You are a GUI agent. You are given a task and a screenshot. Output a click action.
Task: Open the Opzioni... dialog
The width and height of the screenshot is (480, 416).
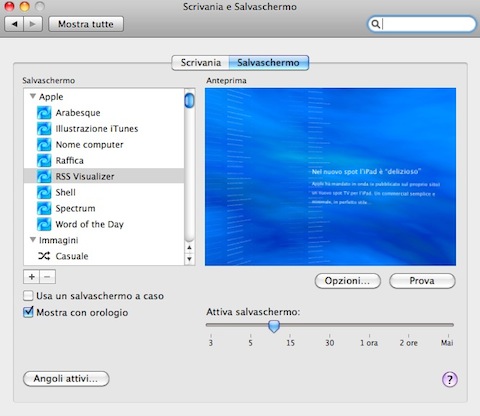347,281
